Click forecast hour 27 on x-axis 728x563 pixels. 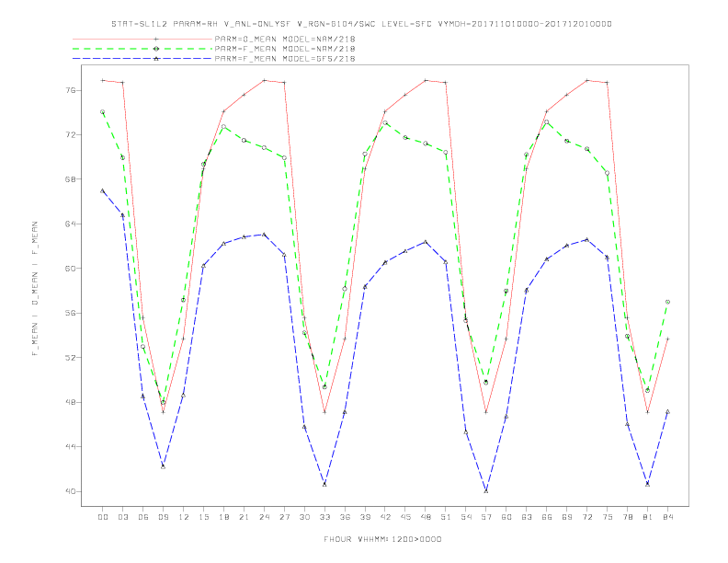click(284, 517)
